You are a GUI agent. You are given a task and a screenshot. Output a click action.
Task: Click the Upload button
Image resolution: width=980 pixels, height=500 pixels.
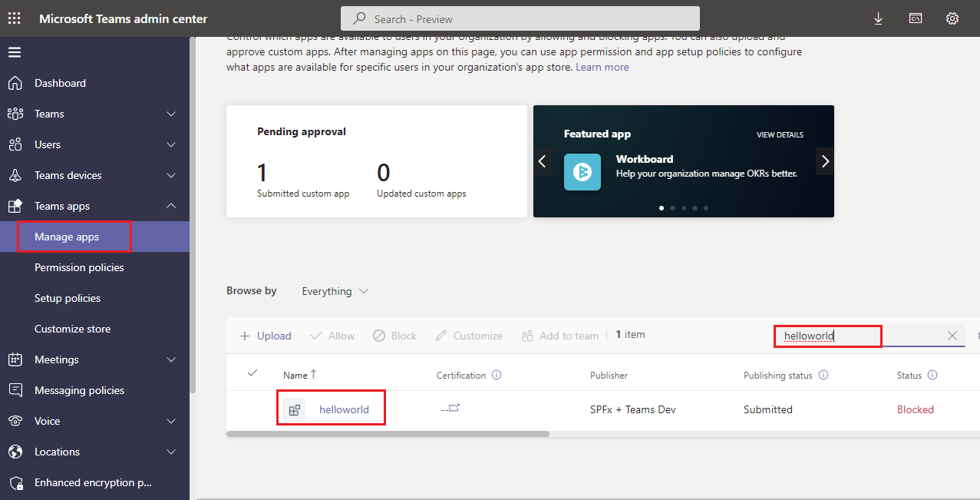[266, 336]
